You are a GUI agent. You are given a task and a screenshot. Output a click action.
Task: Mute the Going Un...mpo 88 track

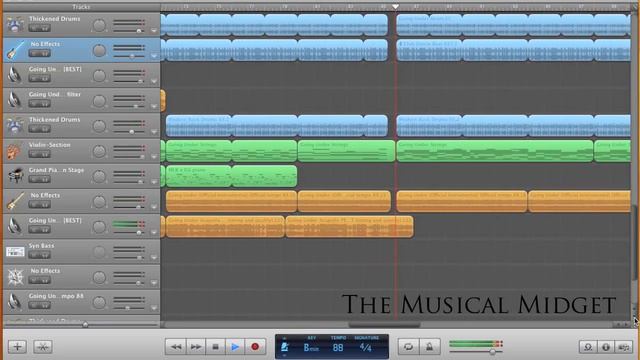pyautogui.click(x=34, y=306)
